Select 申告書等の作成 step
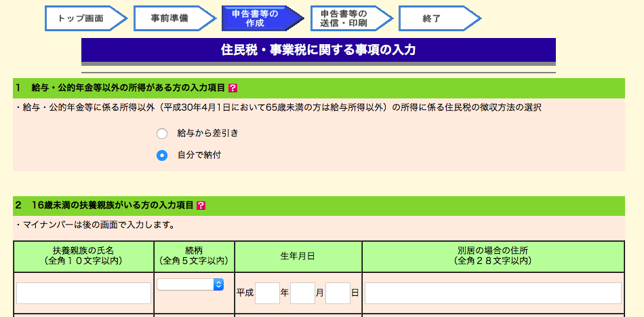The image size is (644, 317). pos(262,18)
